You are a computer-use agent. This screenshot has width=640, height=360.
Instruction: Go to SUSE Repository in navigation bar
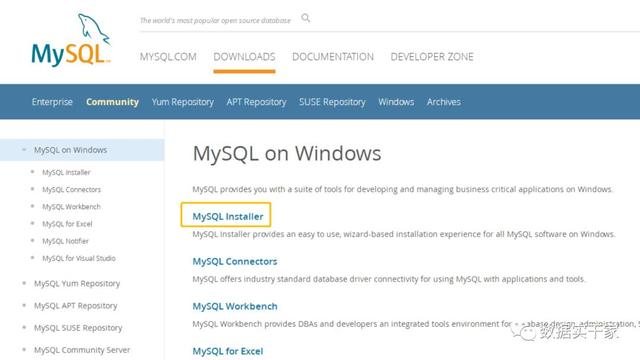click(332, 102)
